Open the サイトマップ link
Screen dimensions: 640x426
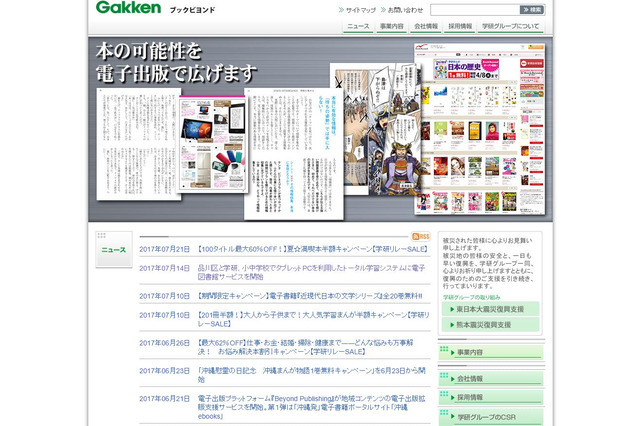coord(357,10)
